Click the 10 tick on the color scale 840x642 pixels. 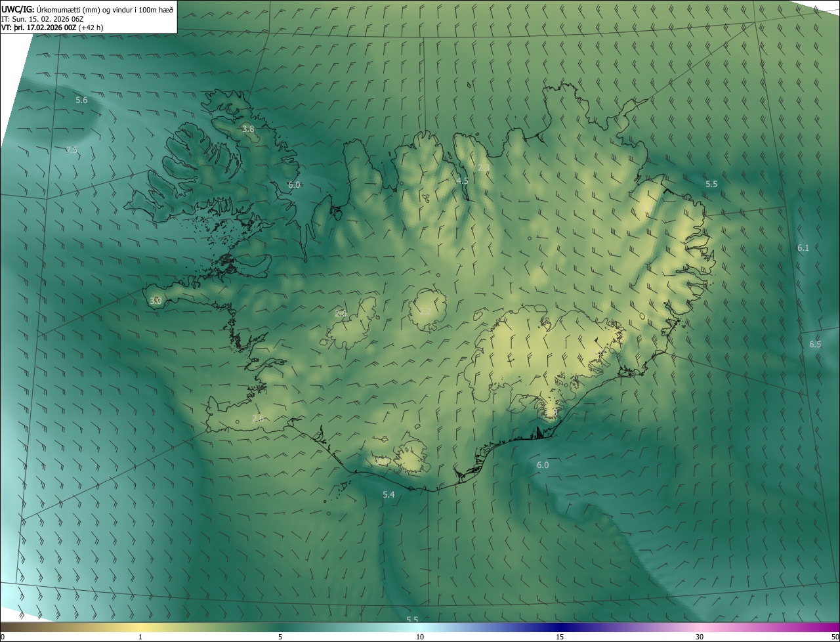(420, 637)
